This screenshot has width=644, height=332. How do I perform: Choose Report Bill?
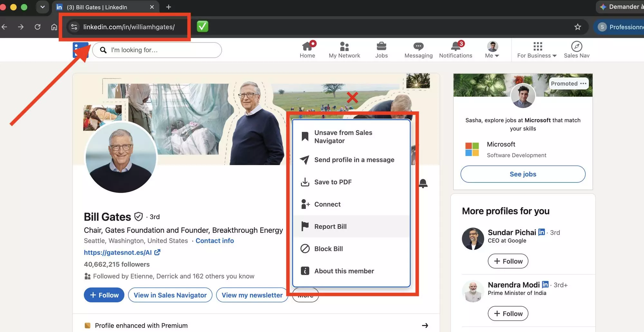point(351,227)
